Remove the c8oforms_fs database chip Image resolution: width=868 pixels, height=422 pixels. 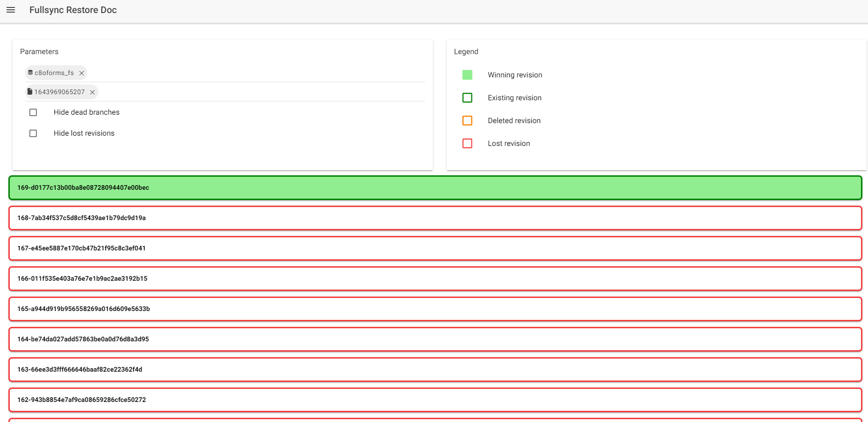[x=82, y=73]
